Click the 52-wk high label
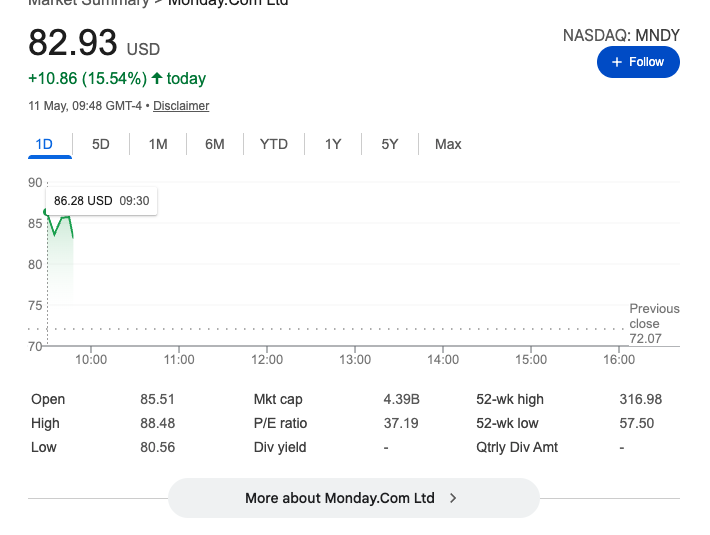 (510, 399)
